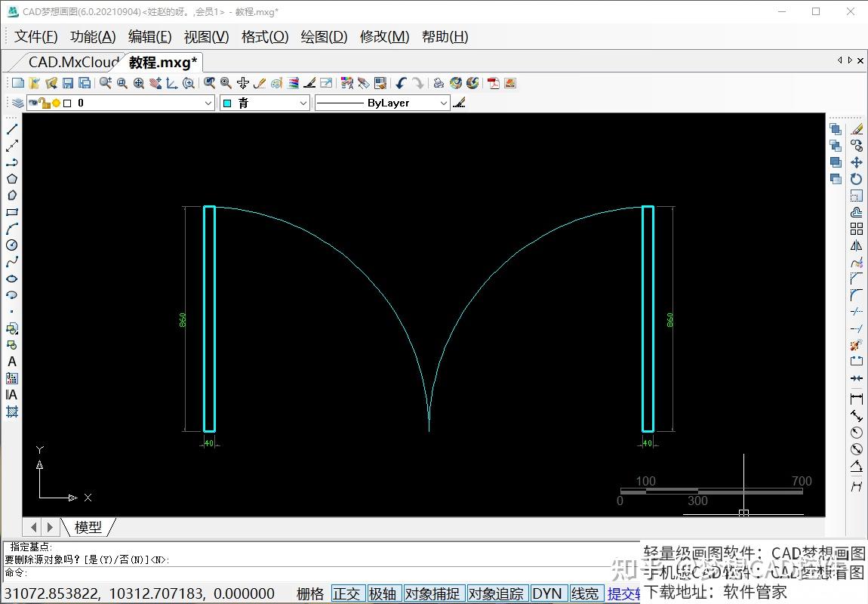This screenshot has width=868, height=604.
Task: Select the 模型 model tab
Action: (x=88, y=527)
